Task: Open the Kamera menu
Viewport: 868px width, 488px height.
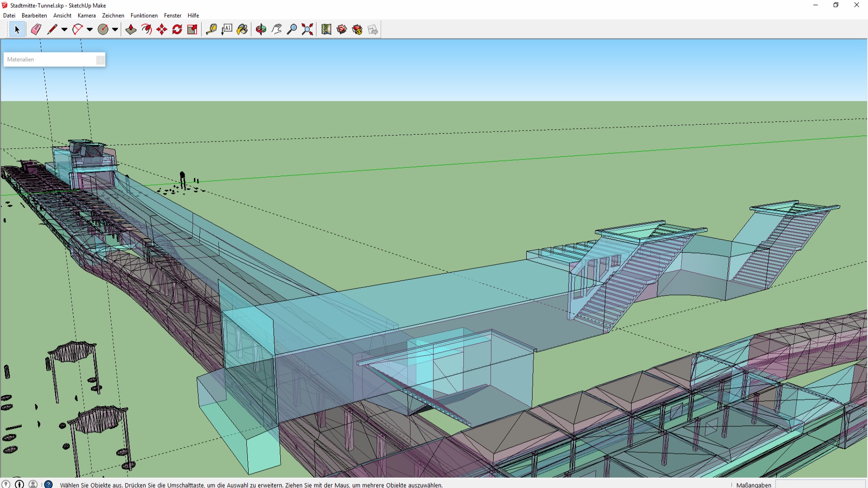Action: click(87, 15)
